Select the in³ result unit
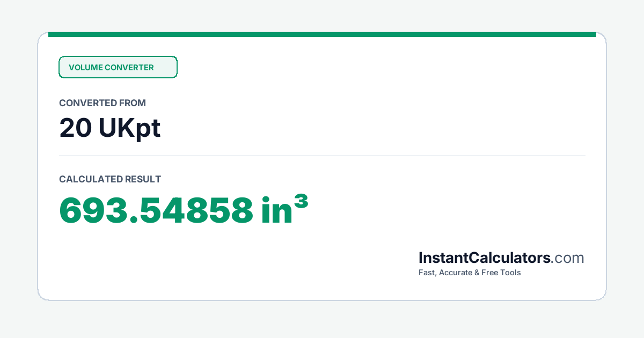644x338 pixels. pyautogui.click(x=285, y=209)
